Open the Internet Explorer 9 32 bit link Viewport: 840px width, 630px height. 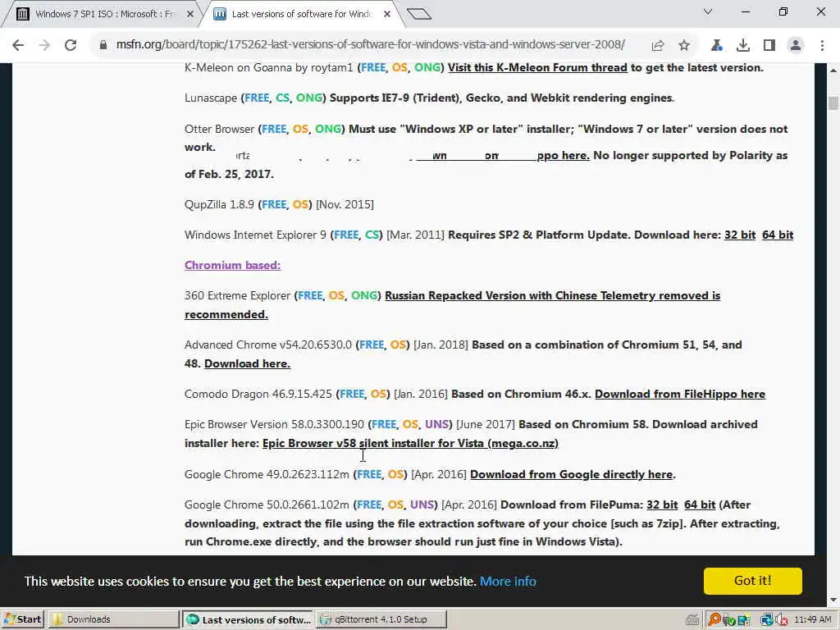740,235
